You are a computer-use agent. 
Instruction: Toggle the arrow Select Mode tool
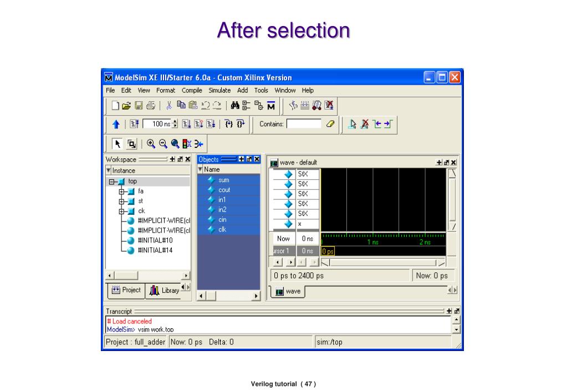tap(118, 144)
